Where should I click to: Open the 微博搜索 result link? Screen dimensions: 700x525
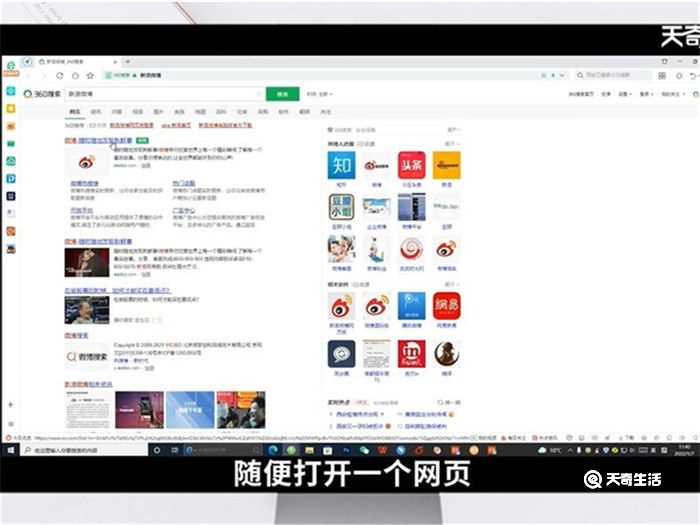point(76,335)
